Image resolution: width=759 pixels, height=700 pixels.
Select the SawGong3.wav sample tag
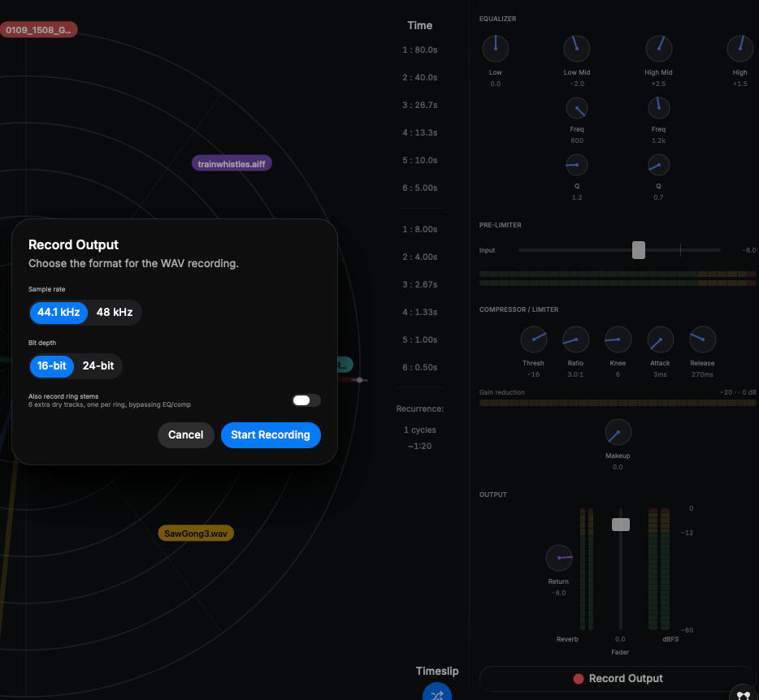click(196, 534)
